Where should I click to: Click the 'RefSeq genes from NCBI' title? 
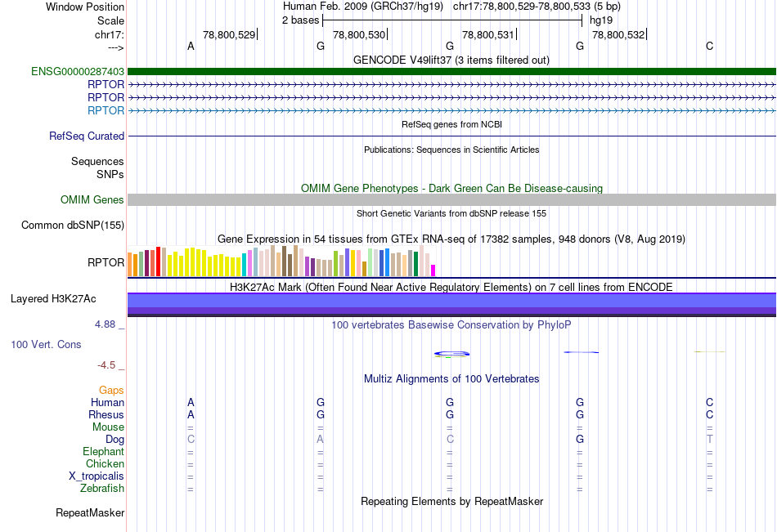[x=451, y=124]
